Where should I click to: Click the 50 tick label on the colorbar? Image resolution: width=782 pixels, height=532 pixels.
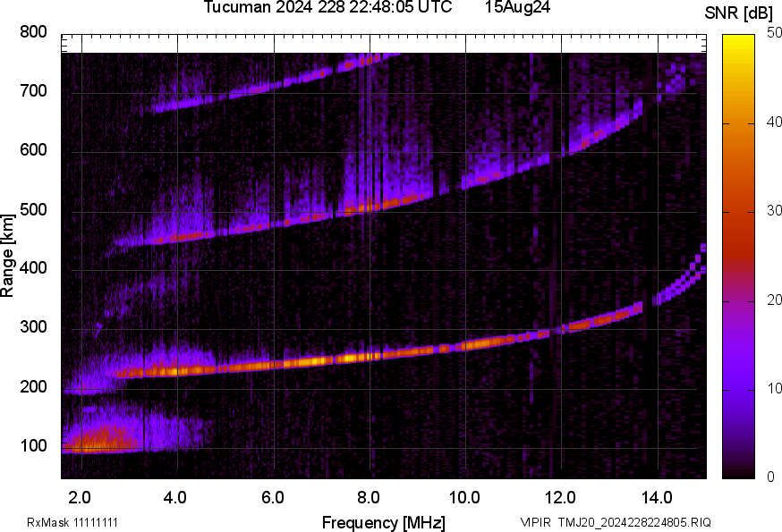click(x=774, y=33)
